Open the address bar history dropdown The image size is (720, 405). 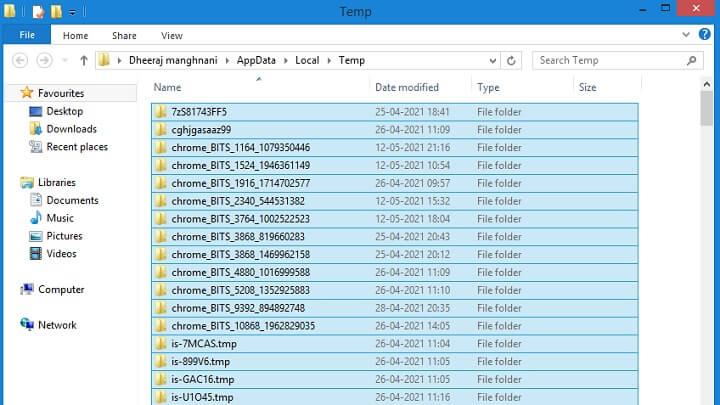[493, 61]
